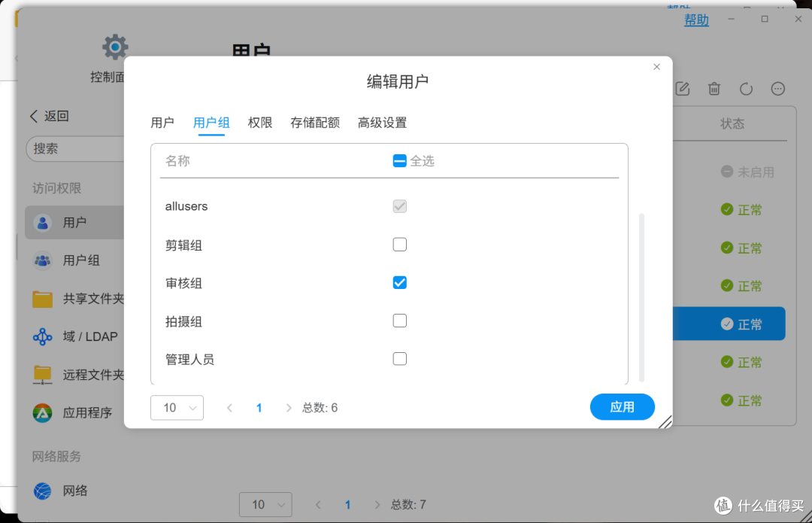Open the dialog's page size dropdown
The height and width of the screenshot is (523, 812).
177,407
